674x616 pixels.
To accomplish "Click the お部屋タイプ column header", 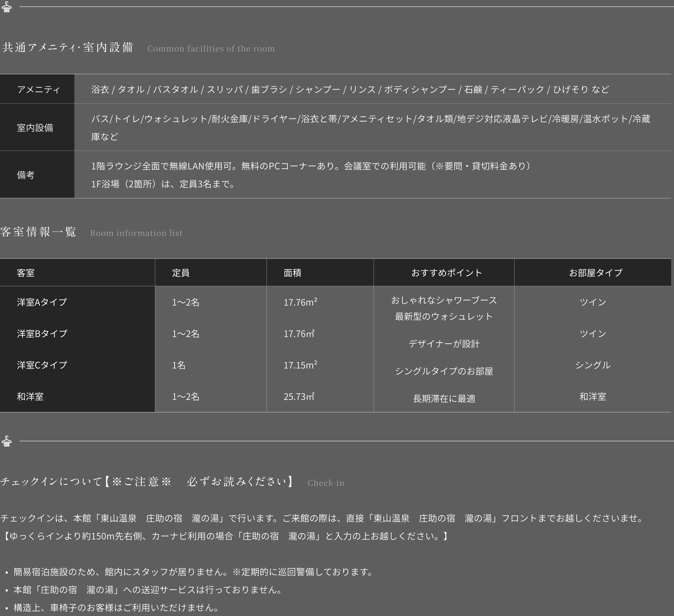I will pyautogui.click(x=595, y=273).
